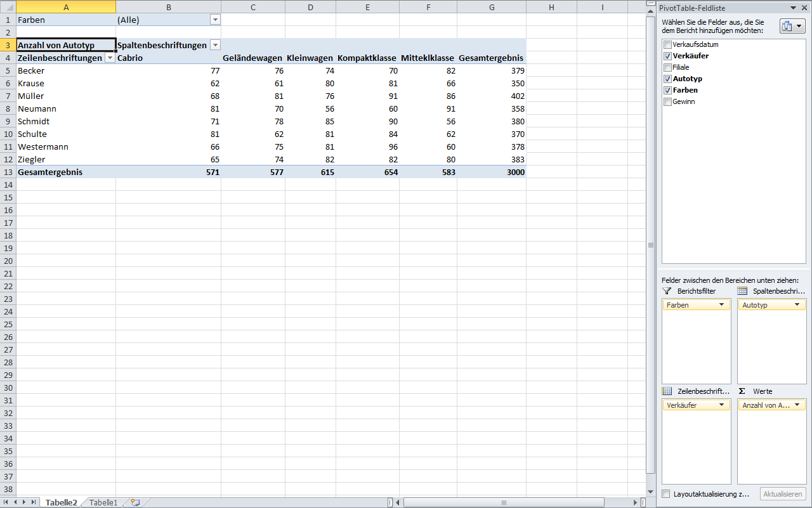Select column B header
Image resolution: width=812 pixels, height=508 pixels.
coord(168,6)
